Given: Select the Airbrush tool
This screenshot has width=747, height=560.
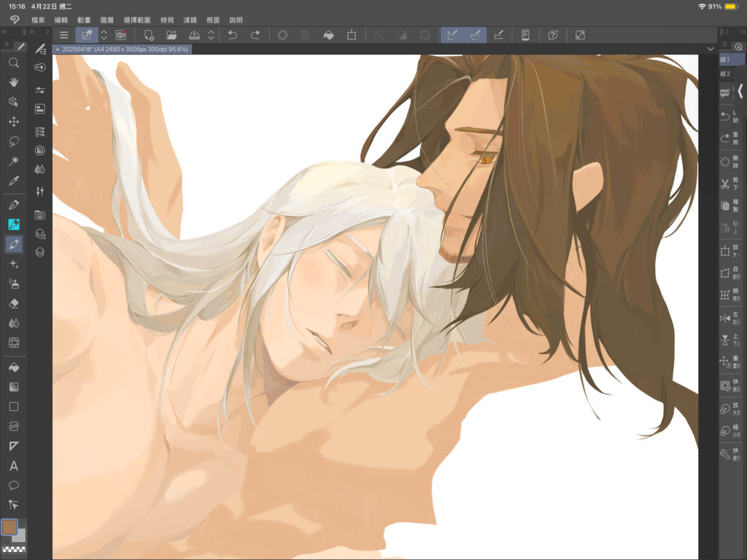Looking at the screenshot, I should click(x=14, y=284).
